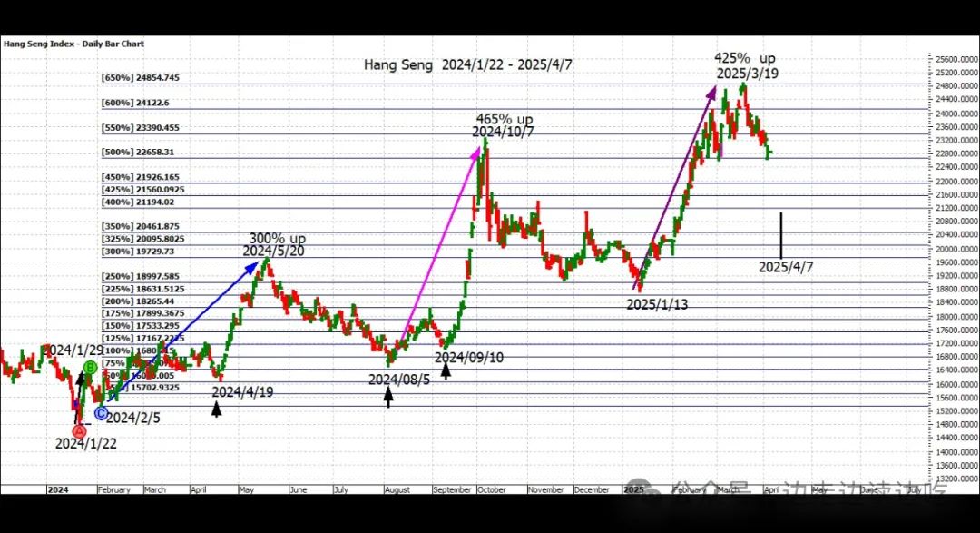Viewport: 980px width, 533px height.
Task: Click the 18000.0000 price axis value
Action: pos(956,317)
